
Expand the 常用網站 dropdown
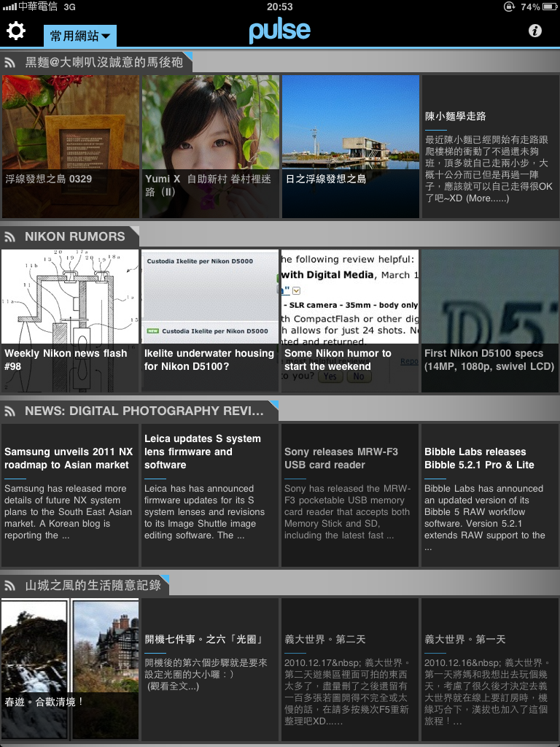80,36
